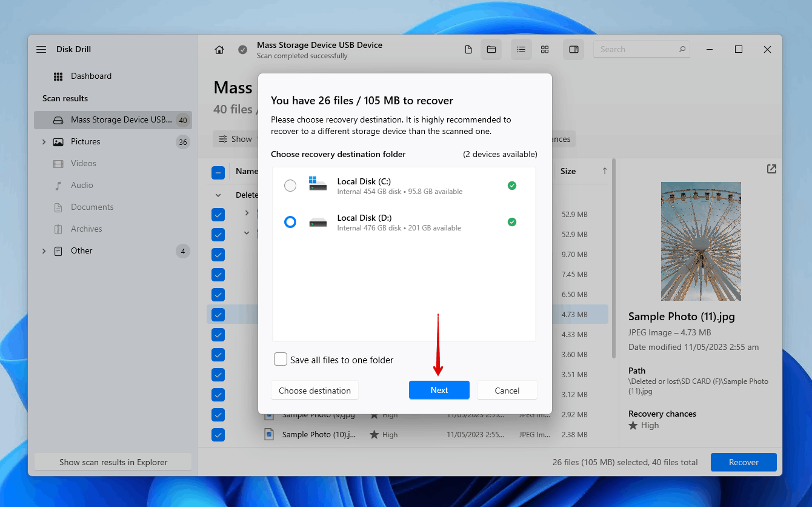Viewport: 812px width, 507px height.
Task: Click the Local Disk (D:) drive icon
Action: click(318, 222)
